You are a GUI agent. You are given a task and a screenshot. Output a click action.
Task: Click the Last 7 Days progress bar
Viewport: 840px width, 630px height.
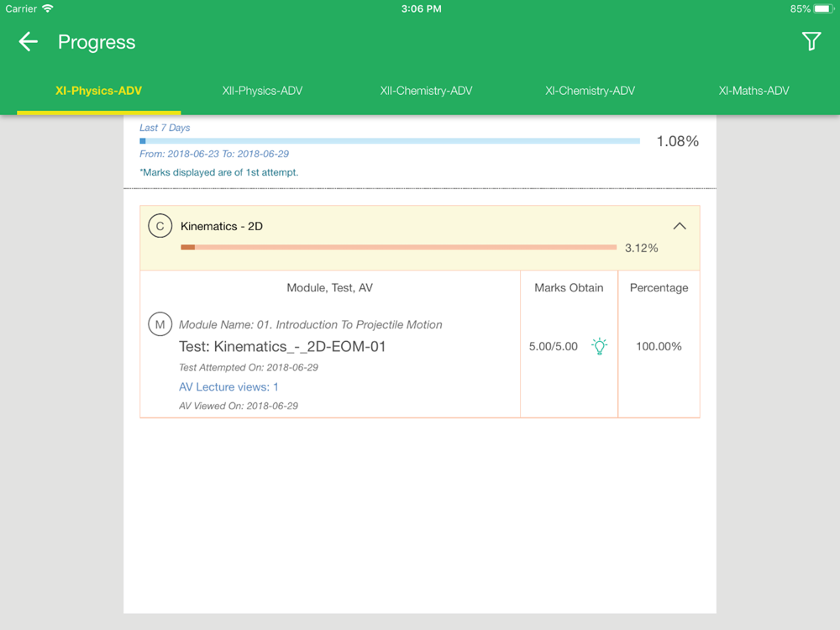pos(389,141)
